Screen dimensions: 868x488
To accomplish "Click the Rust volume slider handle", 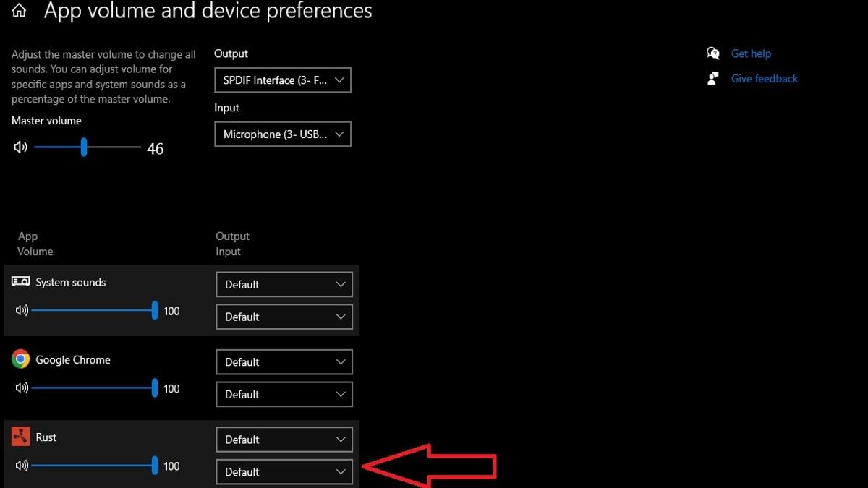I will pyautogui.click(x=155, y=466).
